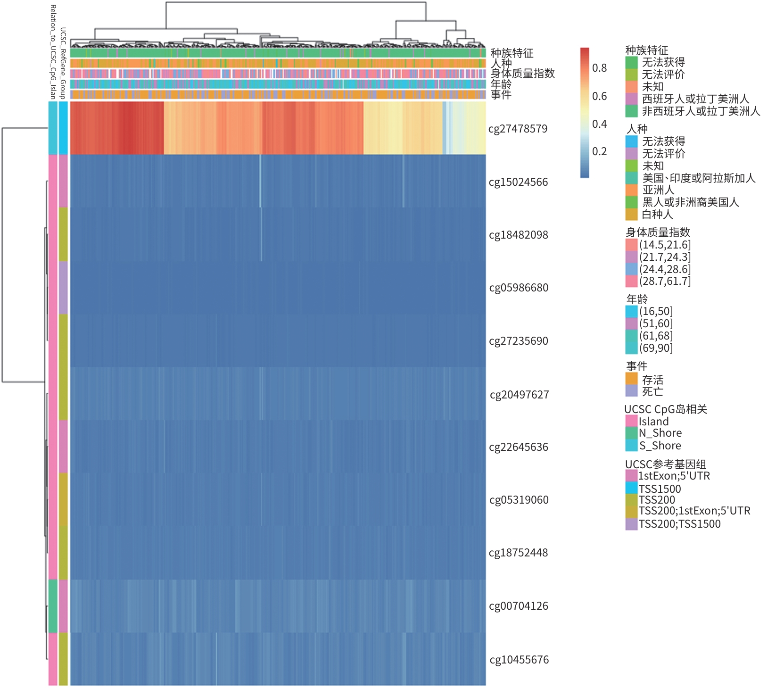Click the 0.8 mark on color scale
784x688 pixels.
tap(599, 68)
